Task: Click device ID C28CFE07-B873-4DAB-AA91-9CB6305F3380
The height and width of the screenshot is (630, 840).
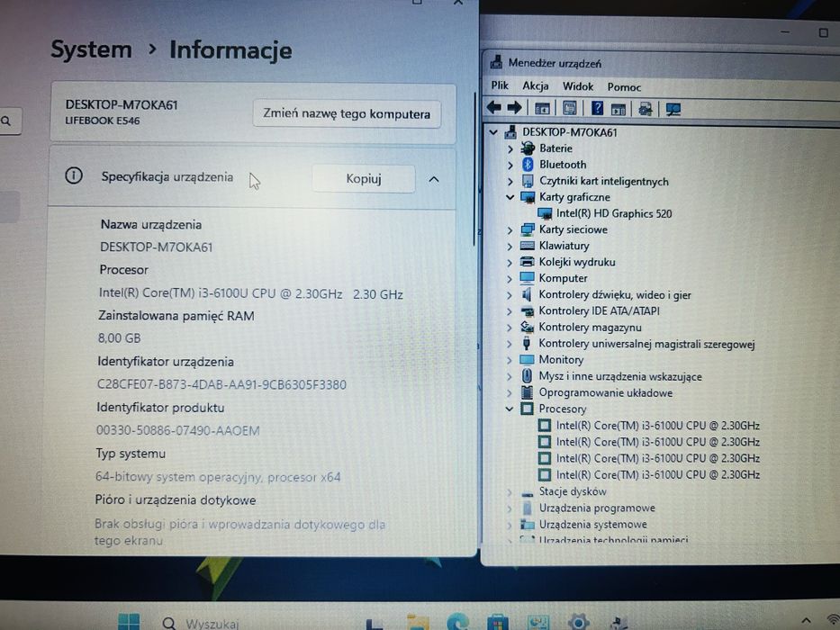Action: (x=221, y=384)
